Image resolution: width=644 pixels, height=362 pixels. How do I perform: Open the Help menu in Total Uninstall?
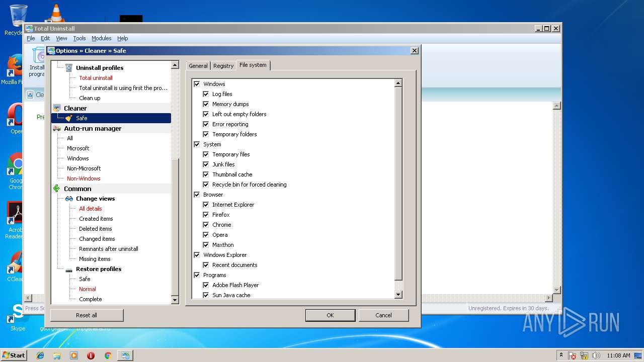click(123, 38)
